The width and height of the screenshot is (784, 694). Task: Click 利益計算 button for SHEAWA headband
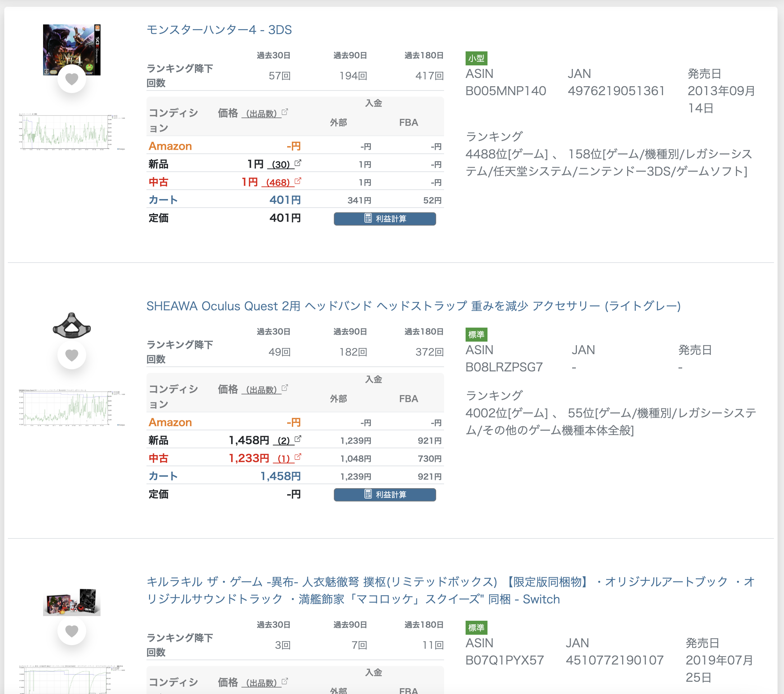[385, 495]
